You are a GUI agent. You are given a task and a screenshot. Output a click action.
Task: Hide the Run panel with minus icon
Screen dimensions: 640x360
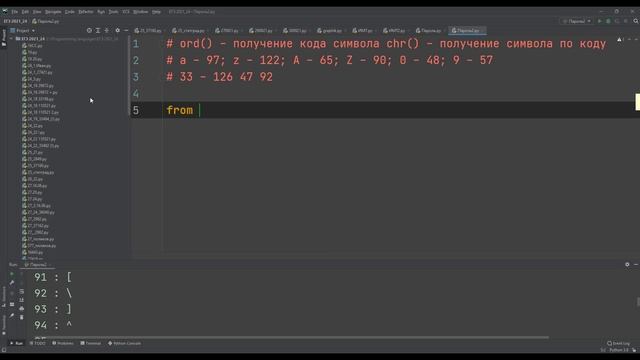point(636,264)
